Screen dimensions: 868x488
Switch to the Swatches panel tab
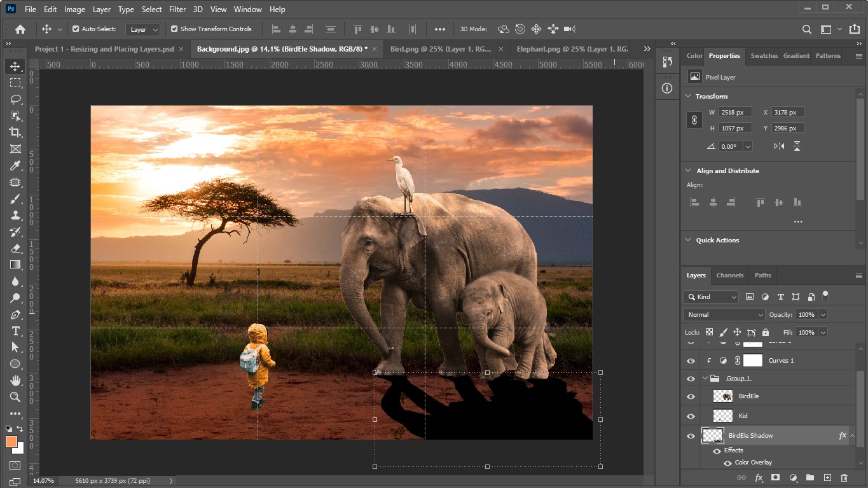pos(764,56)
